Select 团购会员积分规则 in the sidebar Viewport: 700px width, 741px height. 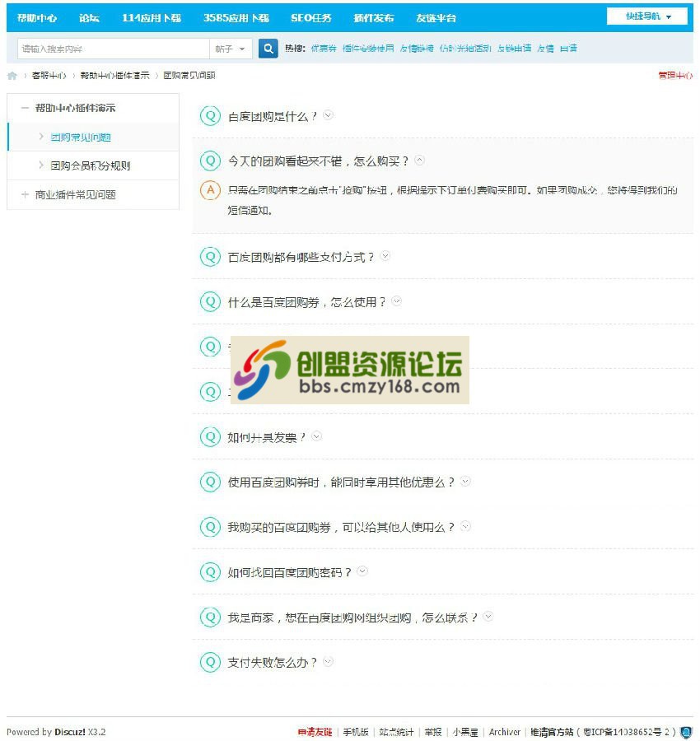[91, 165]
